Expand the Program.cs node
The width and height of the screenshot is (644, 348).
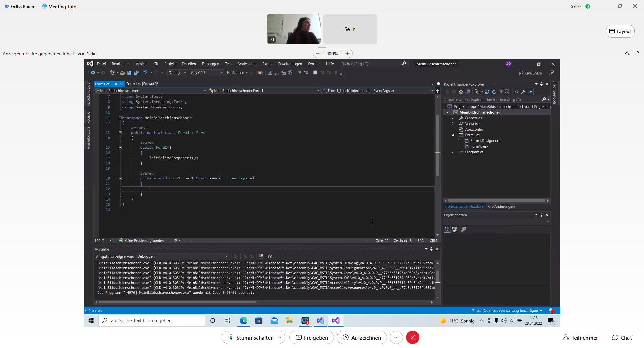pos(453,152)
